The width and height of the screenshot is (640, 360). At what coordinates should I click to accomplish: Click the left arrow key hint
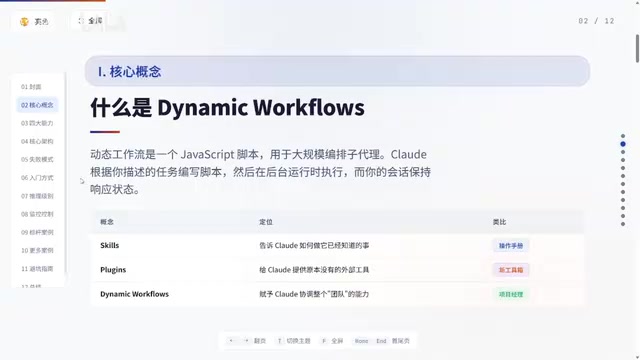coord(231,341)
